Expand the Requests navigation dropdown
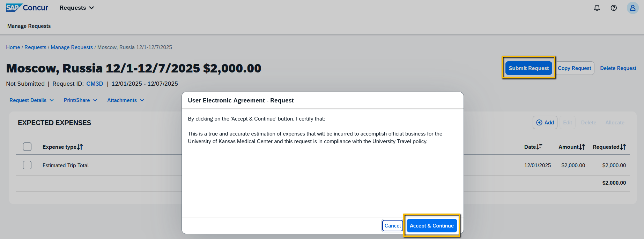The height and width of the screenshot is (239, 644). point(76,8)
